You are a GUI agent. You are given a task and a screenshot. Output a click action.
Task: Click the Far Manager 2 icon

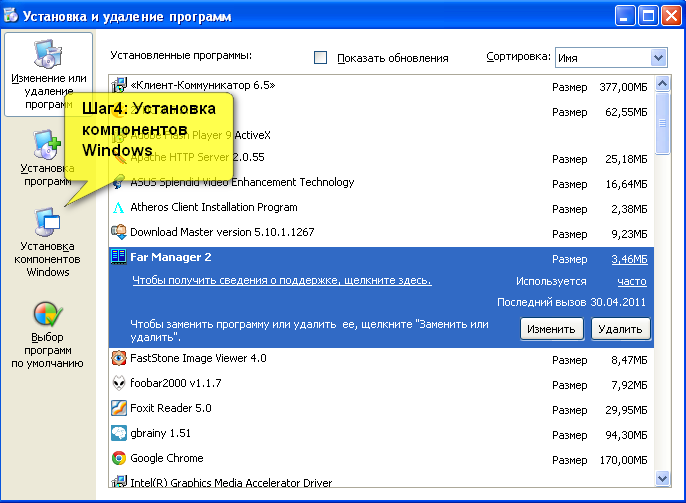click(x=119, y=257)
